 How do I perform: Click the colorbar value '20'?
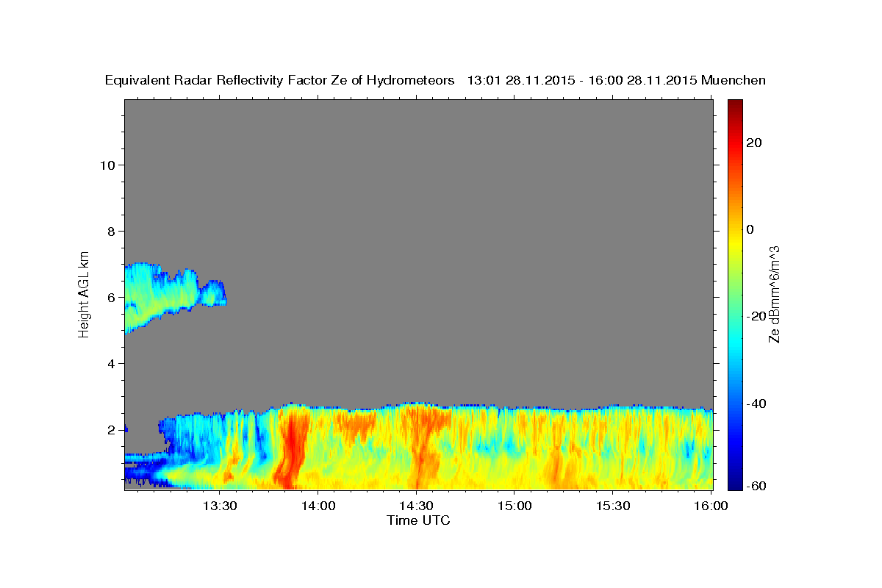(754, 143)
